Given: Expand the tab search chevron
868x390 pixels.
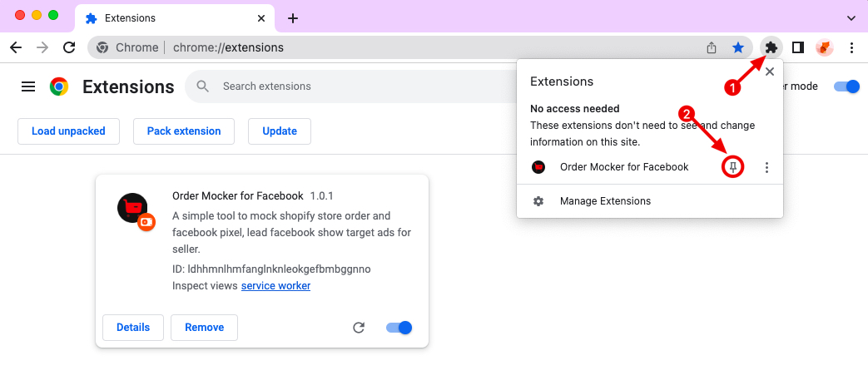Looking at the screenshot, I should (851, 18).
